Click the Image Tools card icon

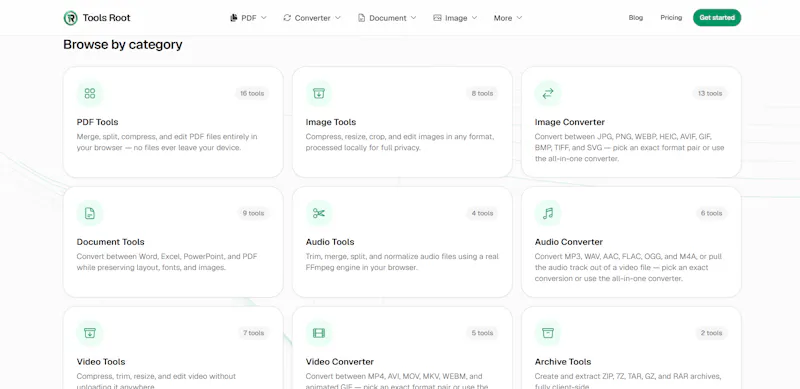319,93
